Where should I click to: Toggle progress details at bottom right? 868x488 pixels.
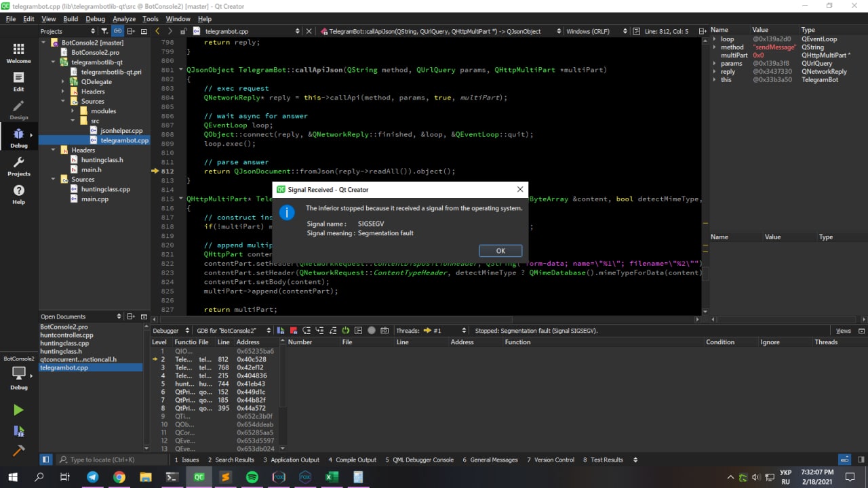coord(844,460)
